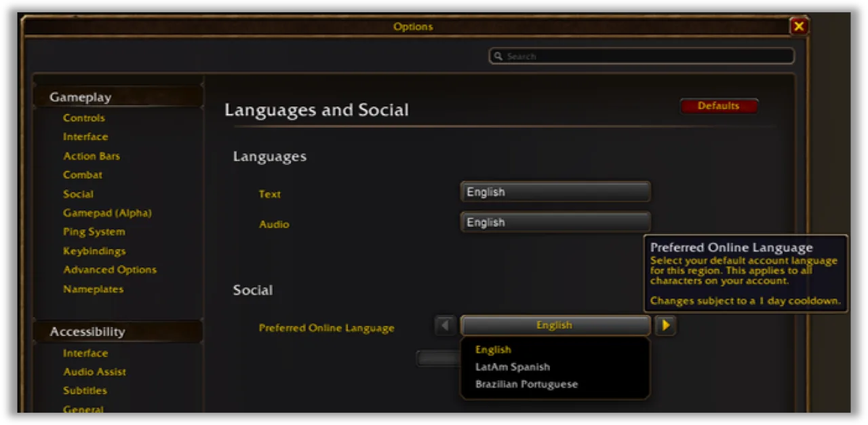The image size is (868, 425).
Task: Go to Action Bars settings
Action: coord(92,156)
